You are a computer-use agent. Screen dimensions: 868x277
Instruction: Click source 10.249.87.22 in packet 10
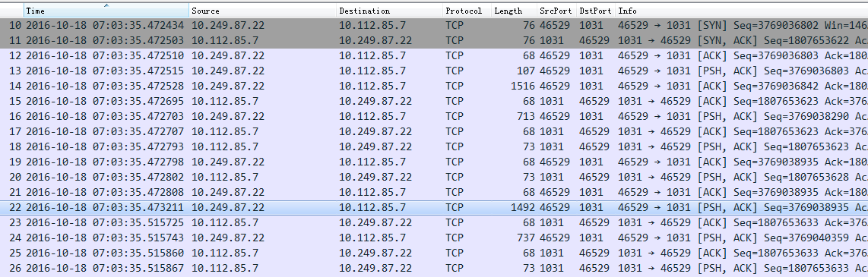pos(228,26)
